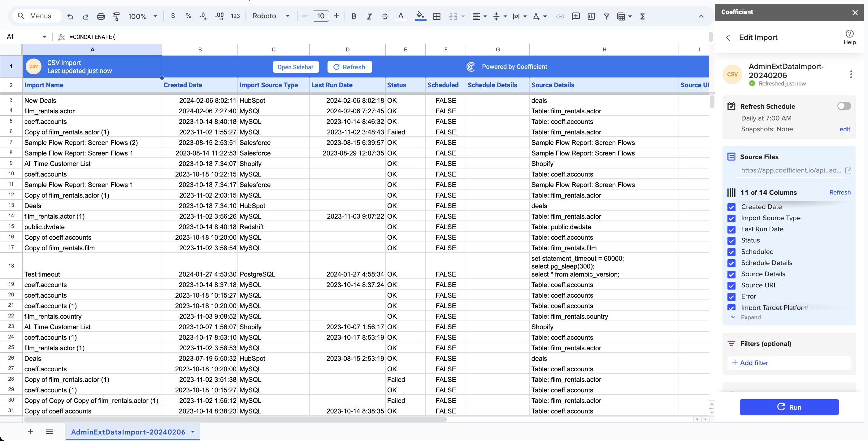Uncheck the Status column checkbox

731,240
